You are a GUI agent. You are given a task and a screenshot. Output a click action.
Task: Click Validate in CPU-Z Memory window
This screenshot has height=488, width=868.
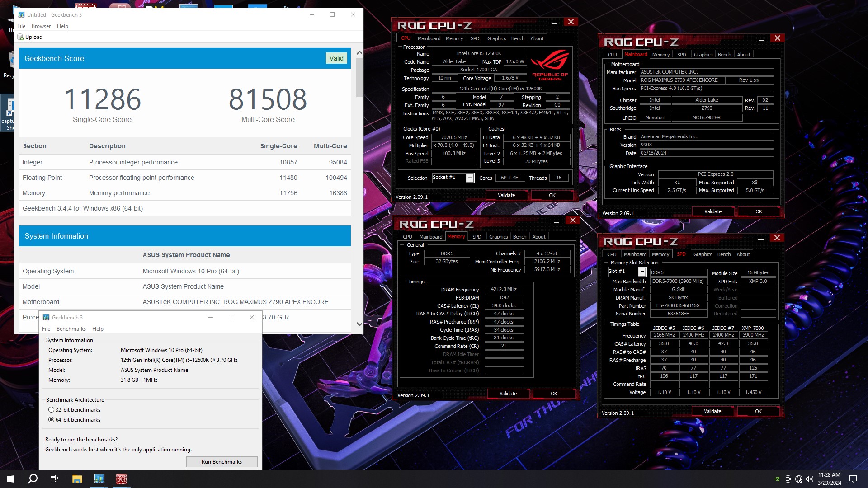point(508,394)
